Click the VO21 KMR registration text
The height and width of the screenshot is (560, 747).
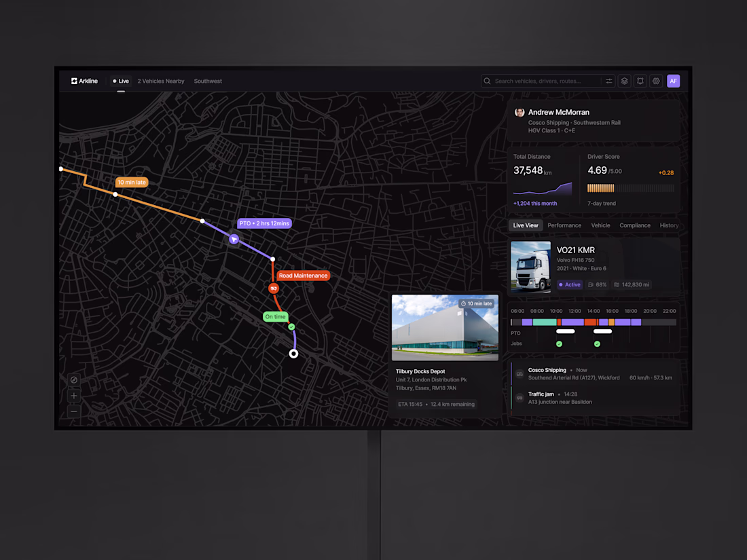pyautogui.click(x=575, y=250)
